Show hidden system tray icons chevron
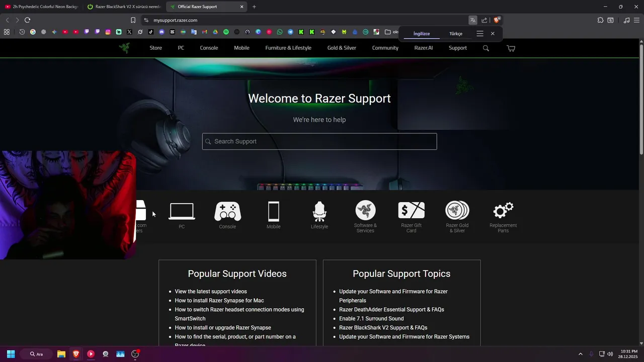 580,354
